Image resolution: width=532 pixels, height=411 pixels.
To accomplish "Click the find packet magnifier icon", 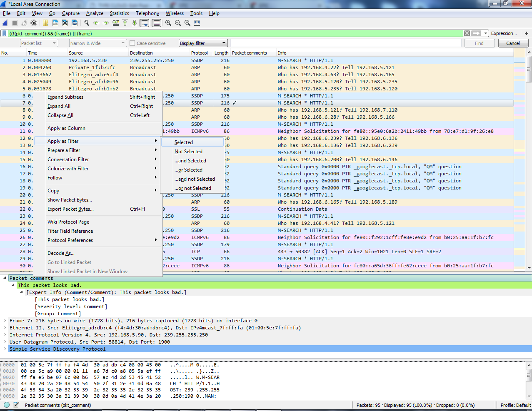I will 87,23.
